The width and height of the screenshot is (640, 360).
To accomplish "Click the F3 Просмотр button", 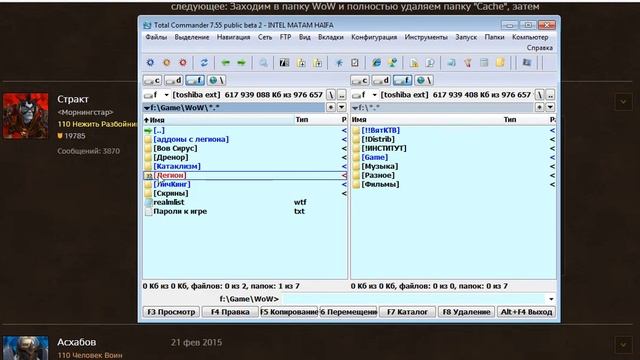I will (x=171, y=312).
